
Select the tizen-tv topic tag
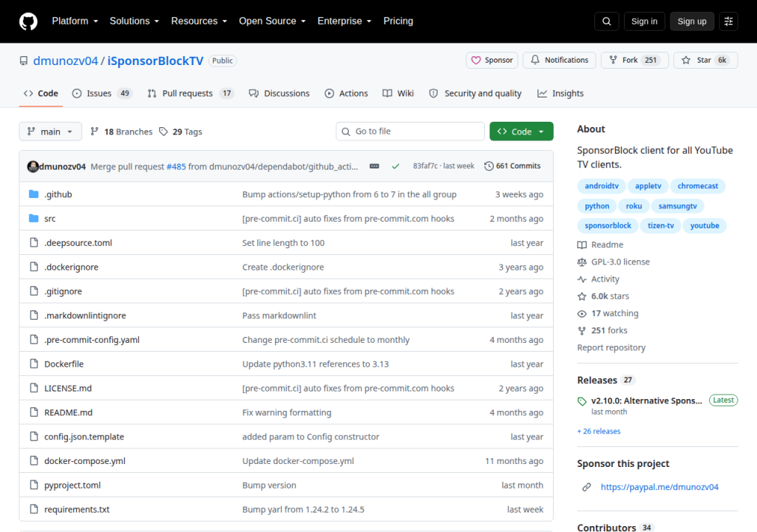click(660, 225)
